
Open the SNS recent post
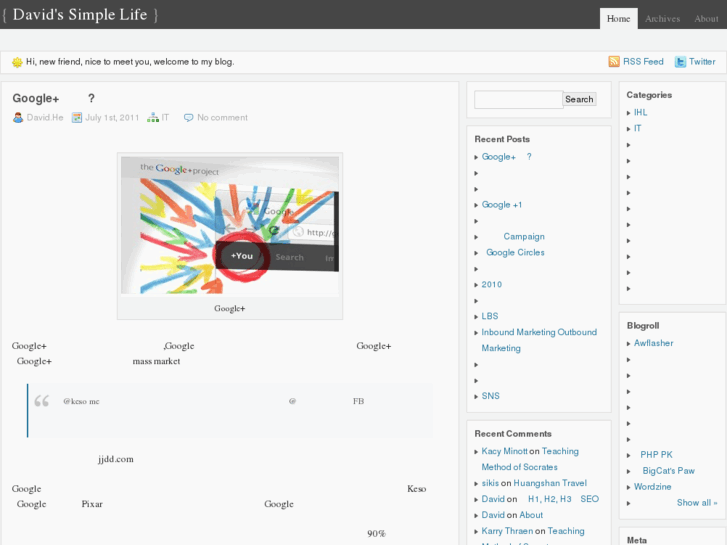click(491, 396)
